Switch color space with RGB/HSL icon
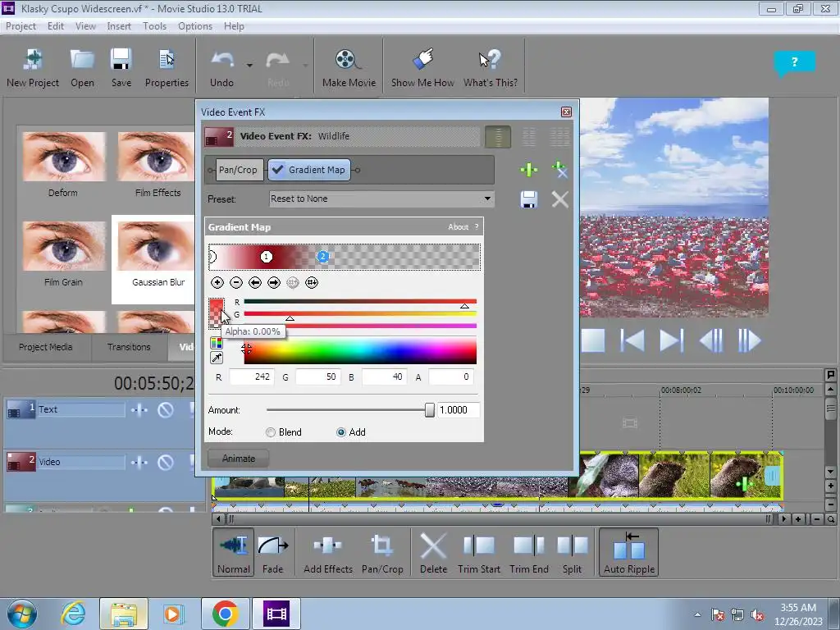Viewport: 840px width, 630px height. point(217,343)
